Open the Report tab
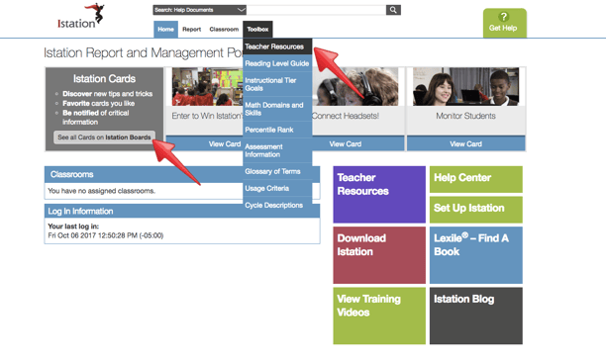This screenshot has width=606, height=364. point(192,30)
